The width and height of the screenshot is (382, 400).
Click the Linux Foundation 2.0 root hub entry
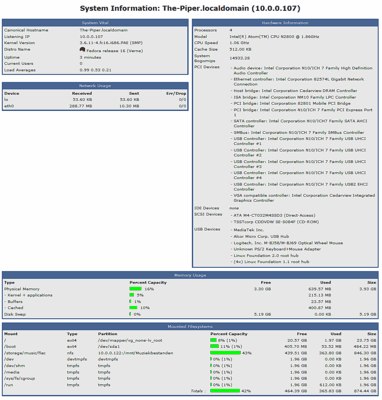coord(266,256)
